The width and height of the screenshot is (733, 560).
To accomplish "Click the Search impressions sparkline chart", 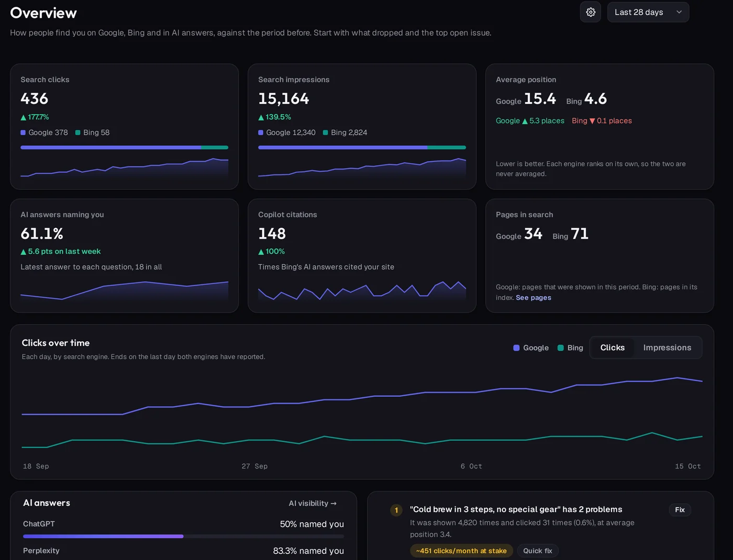I will (x=362, y=167).
